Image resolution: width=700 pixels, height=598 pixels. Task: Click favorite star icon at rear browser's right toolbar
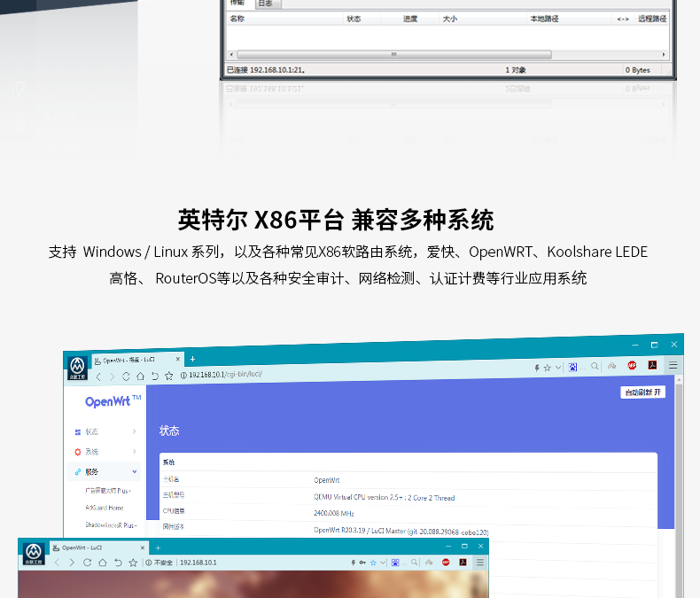(548, 368)
